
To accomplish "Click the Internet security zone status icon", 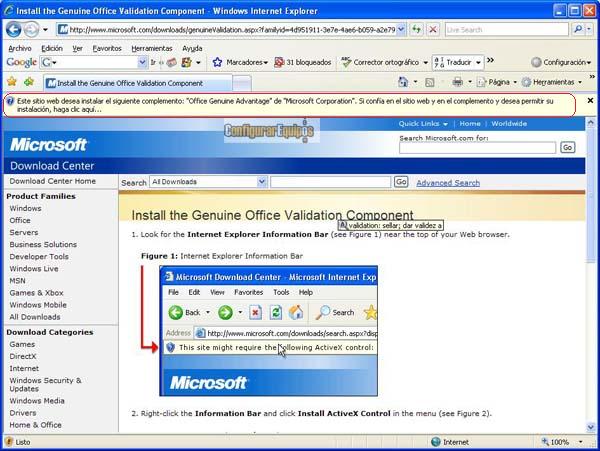I will tap(436, 442).
